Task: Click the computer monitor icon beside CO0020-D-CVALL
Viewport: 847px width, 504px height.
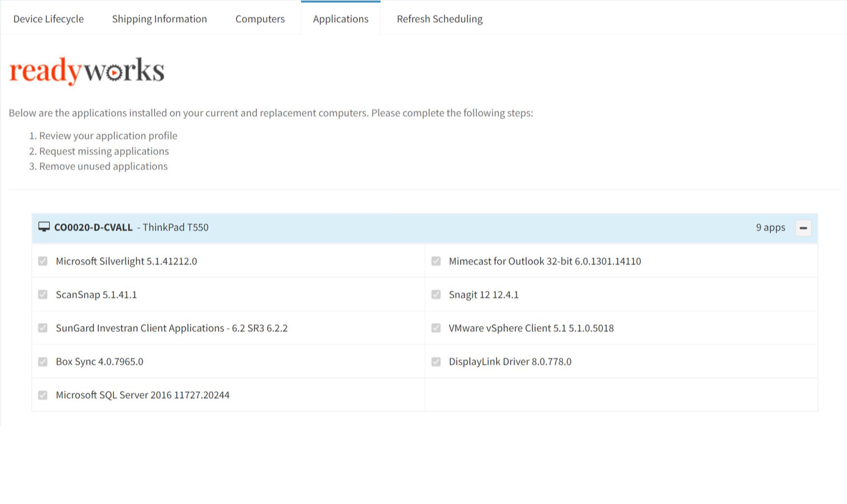Action: click(44, 227)
